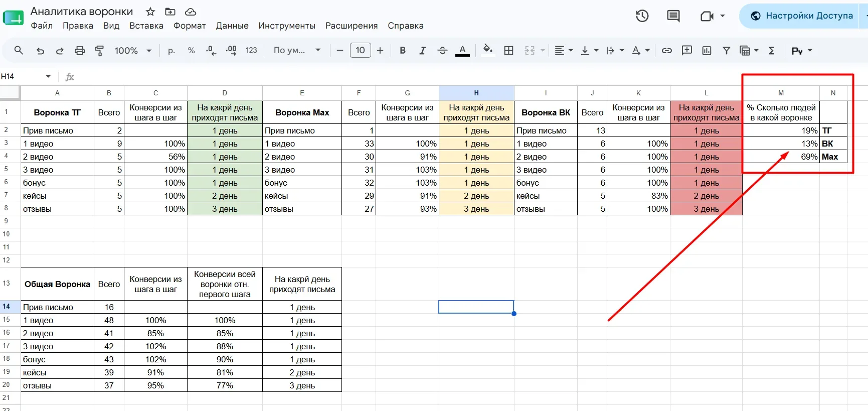Format as currency р.
Screen dimensions: 868x411
[171, 50]
